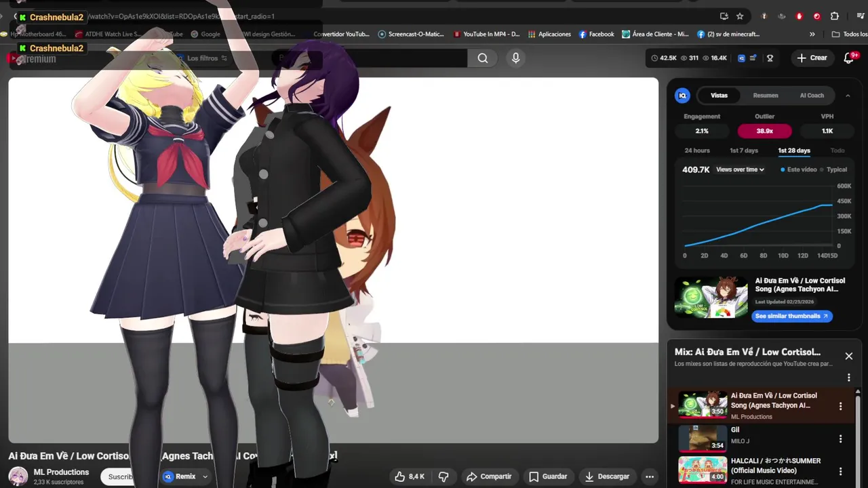This screenshot has width=868, height=488.
Task: Play Ai Đưa Em Về playlist item
Action: coord(759,405)
